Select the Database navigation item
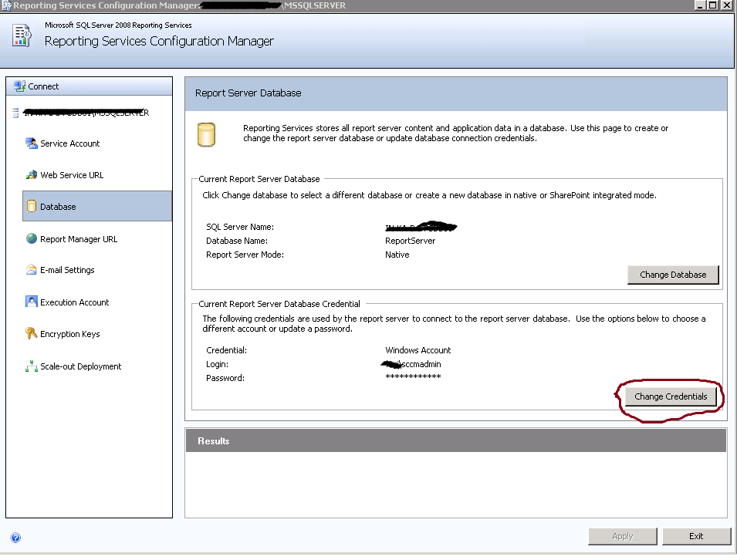Image resolution: width=737 pixels, height=560 pixels. click(x=97, y=206)
